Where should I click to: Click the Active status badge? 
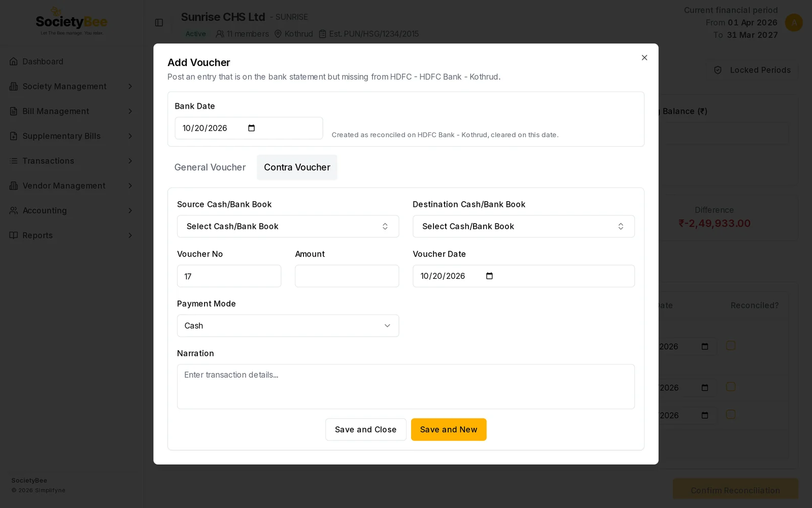pos(195,34)
